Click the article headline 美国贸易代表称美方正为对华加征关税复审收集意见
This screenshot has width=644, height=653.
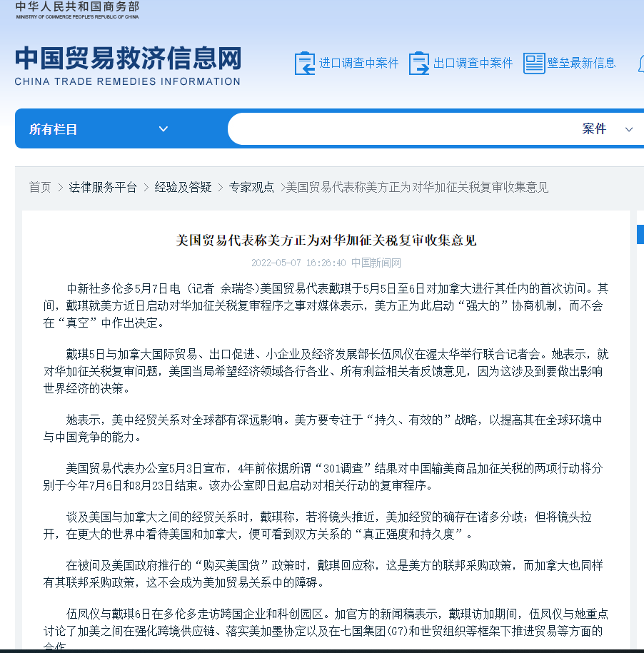[x=326, y=241]
